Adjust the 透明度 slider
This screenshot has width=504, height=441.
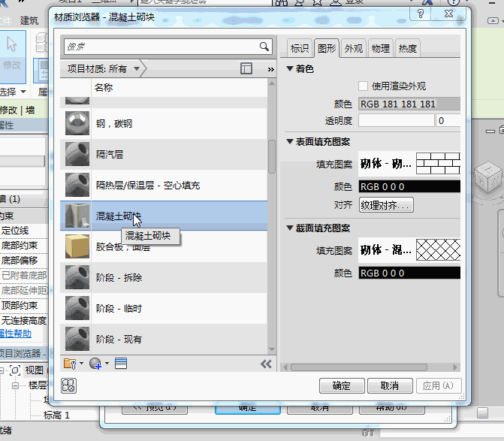coord(397,120)
